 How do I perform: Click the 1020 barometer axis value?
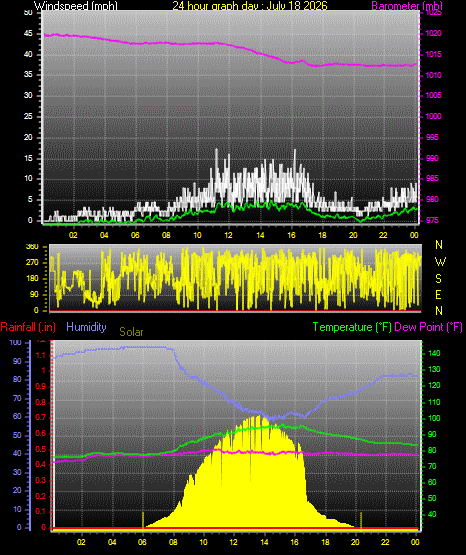[x=433, y=34]
